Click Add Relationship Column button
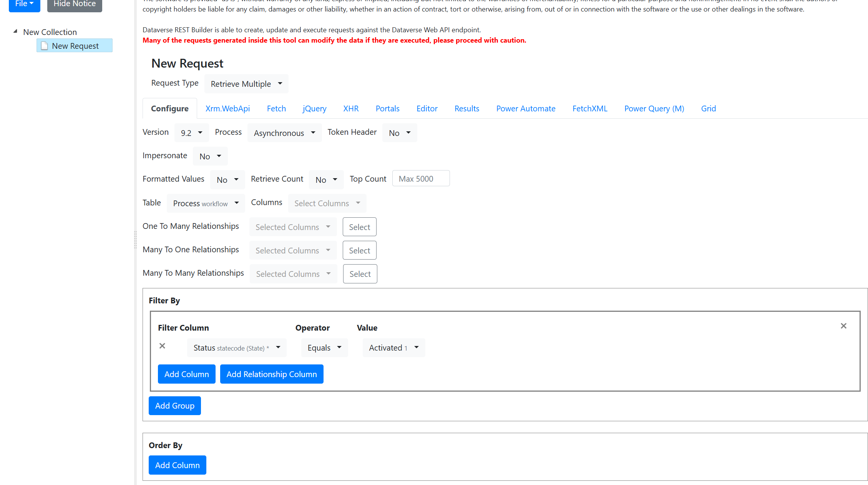The image size is (868, 485). click(x=272, y=374)
